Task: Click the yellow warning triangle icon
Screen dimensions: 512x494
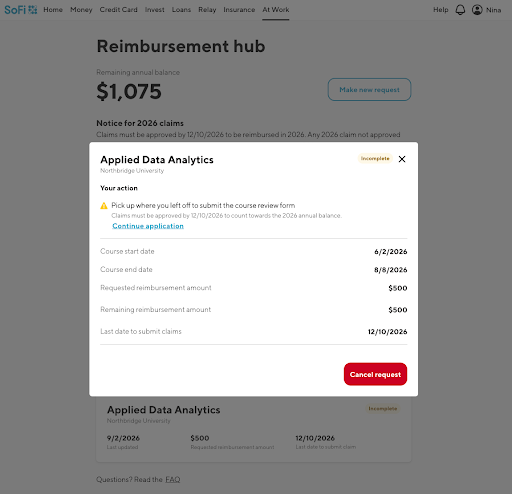Action: [x=104, y=206]
